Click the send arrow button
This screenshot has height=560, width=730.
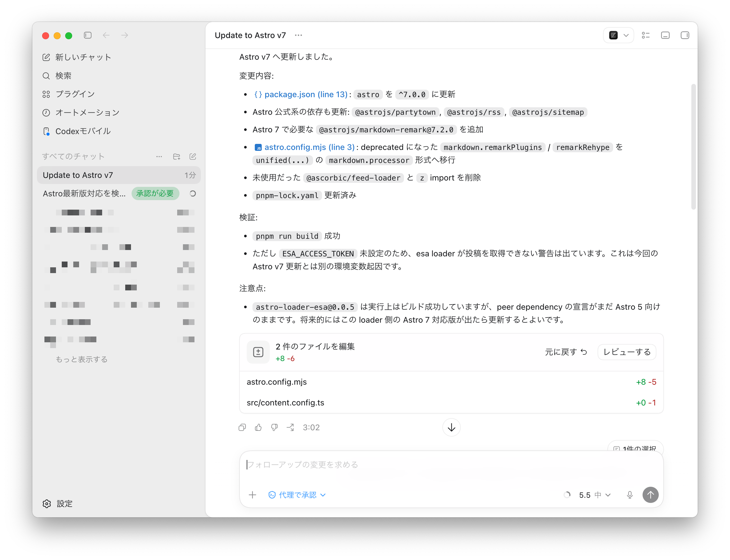[x=651, y=495]
